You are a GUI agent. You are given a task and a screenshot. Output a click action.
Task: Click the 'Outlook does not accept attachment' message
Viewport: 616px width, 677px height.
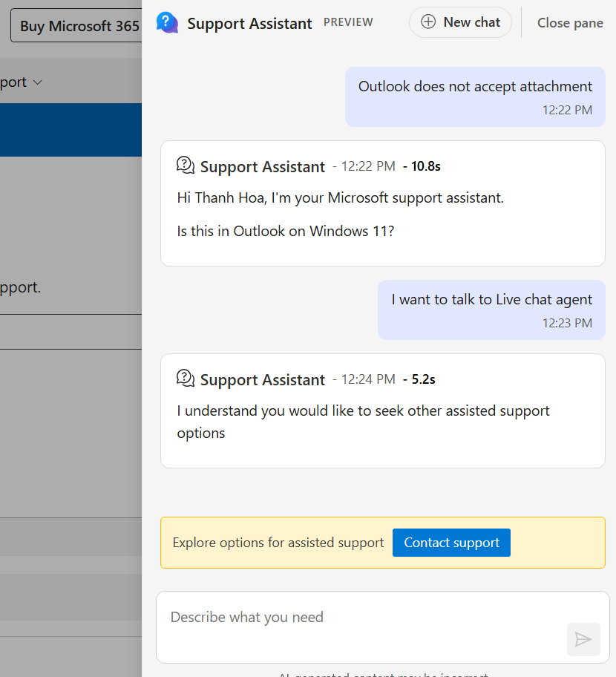pos(475,97)
